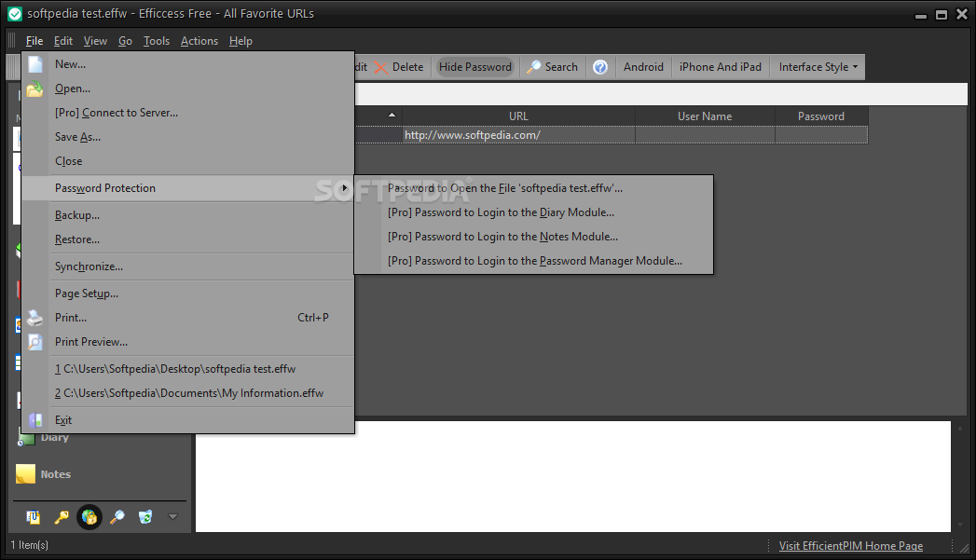The width and height of the screenshot is (976, 560).
Task: Open the Notes module sticky note icon
Action: pyautogui.click(x=25, y=474)
